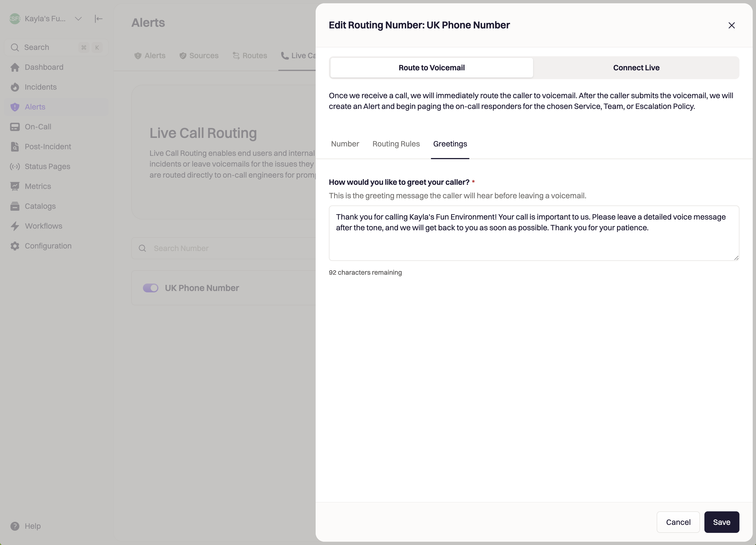Click the Dashboard home icon
The width and height of the screenshot is (756, 545).
[x=15, y=67]
